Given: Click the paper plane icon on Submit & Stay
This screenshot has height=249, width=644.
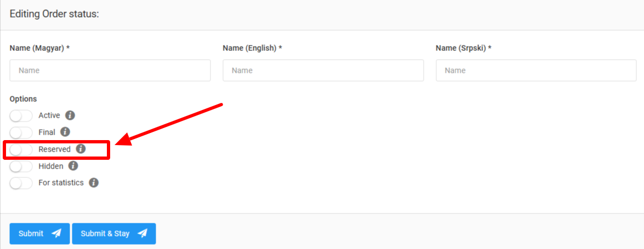Looking at the screenshot, I should 143,234.
